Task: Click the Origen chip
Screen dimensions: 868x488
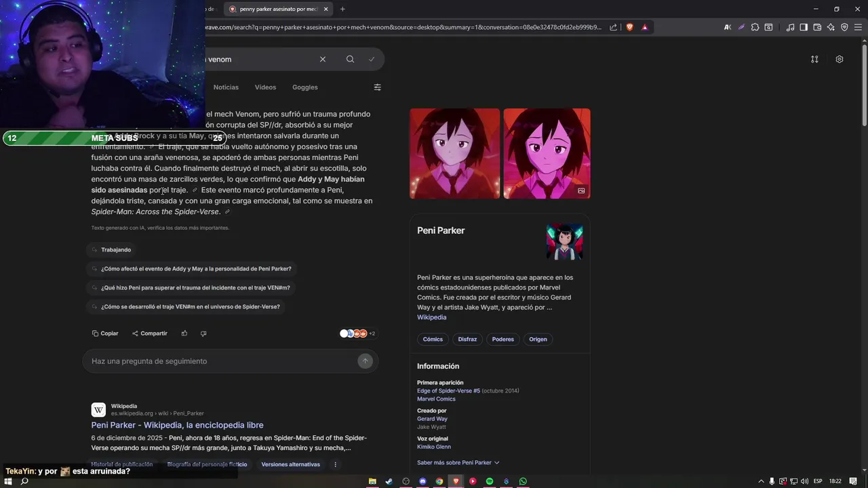Action: pyautogui.click(x=538, y=339)
